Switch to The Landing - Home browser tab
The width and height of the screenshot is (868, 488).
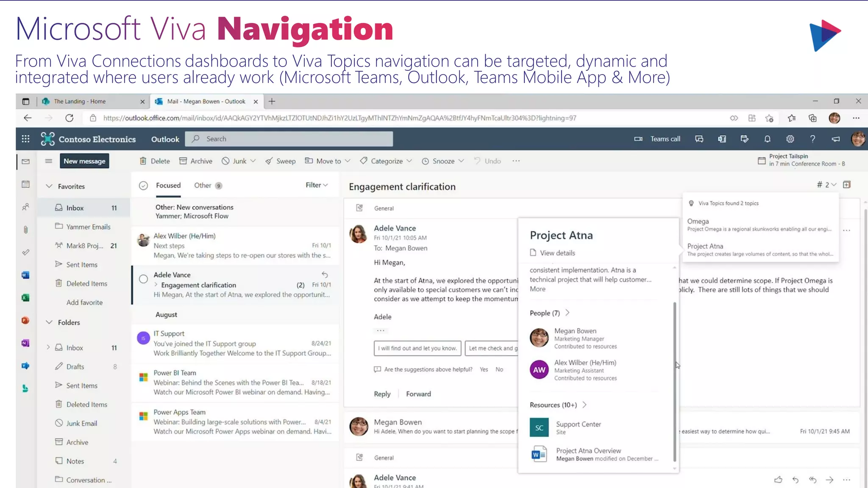pyautogui.click(x=93, y=101)
